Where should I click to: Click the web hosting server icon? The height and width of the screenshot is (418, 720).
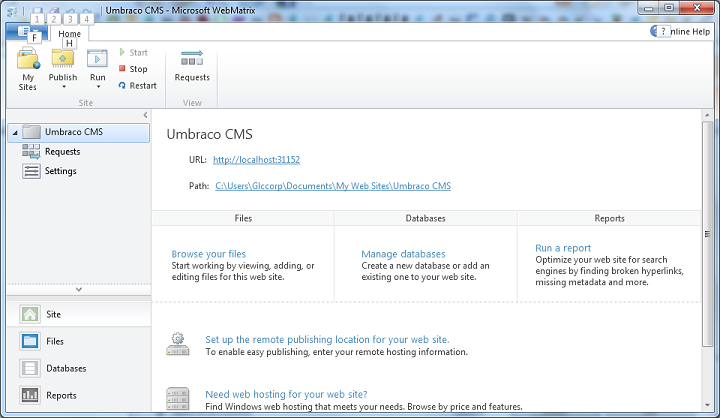tap(178, 398)
